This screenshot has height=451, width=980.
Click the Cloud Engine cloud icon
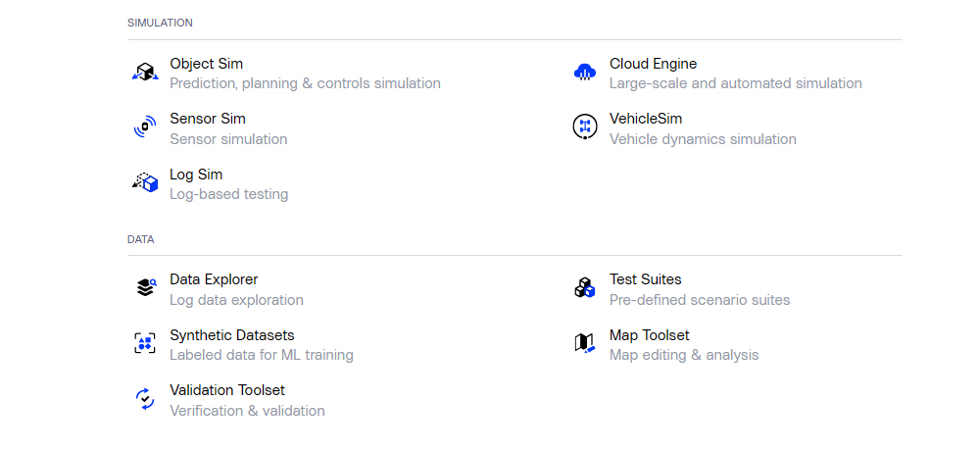point(585,72)
